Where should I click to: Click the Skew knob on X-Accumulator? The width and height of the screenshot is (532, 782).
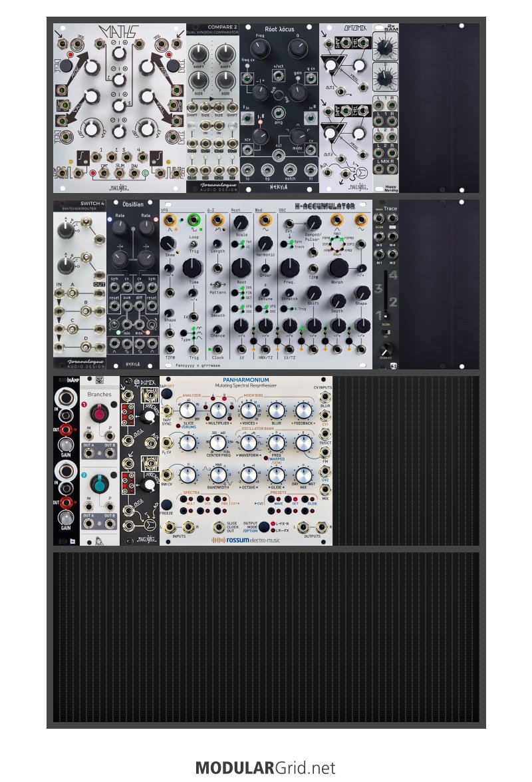(x=168, y=243)
